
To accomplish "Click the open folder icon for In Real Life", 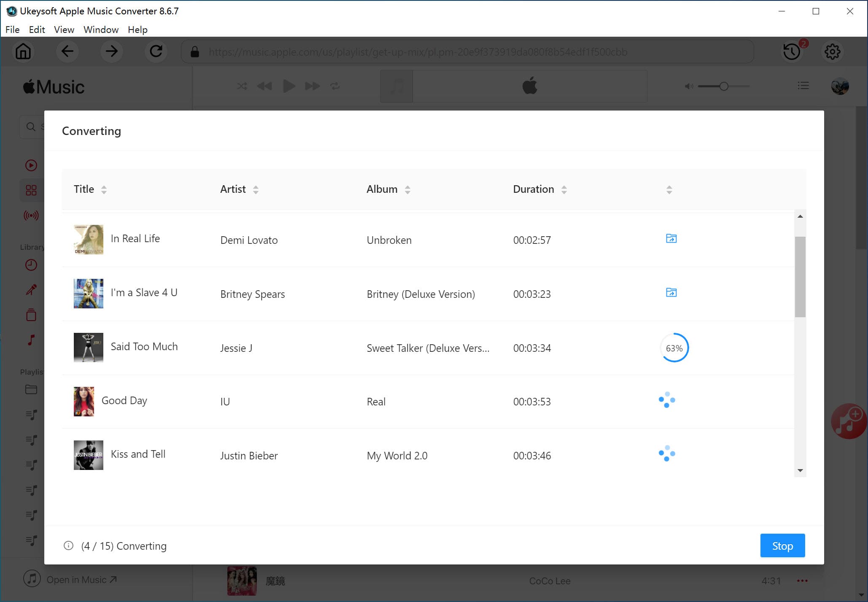I will (670, 238).
